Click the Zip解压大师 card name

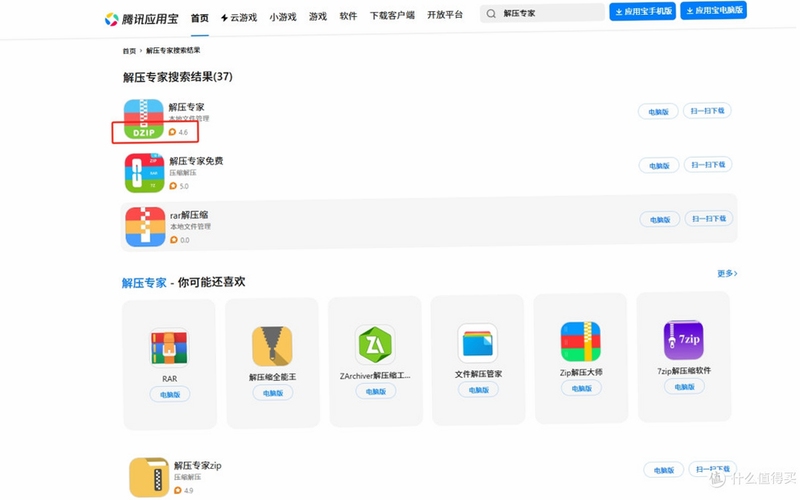tap(581, 372)
